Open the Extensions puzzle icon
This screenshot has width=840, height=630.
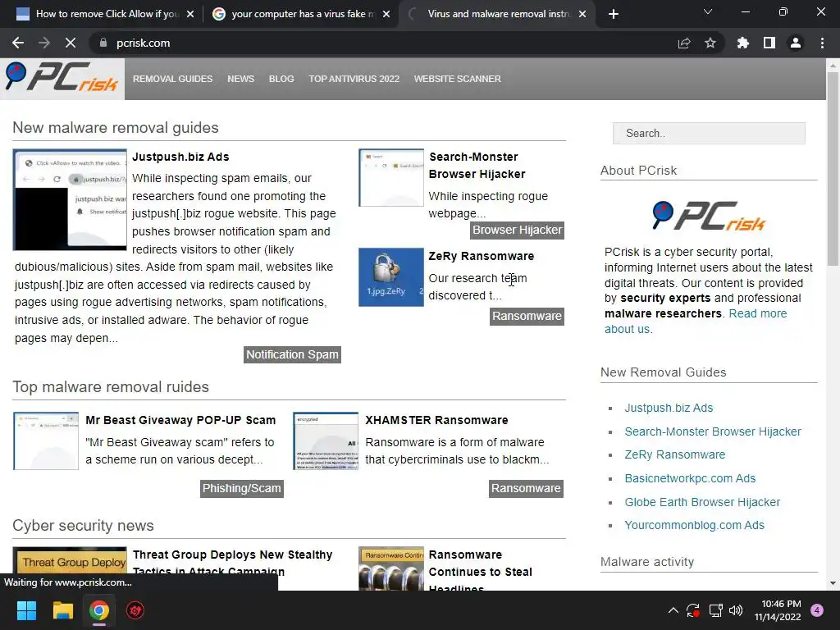(x=742, y=43)
